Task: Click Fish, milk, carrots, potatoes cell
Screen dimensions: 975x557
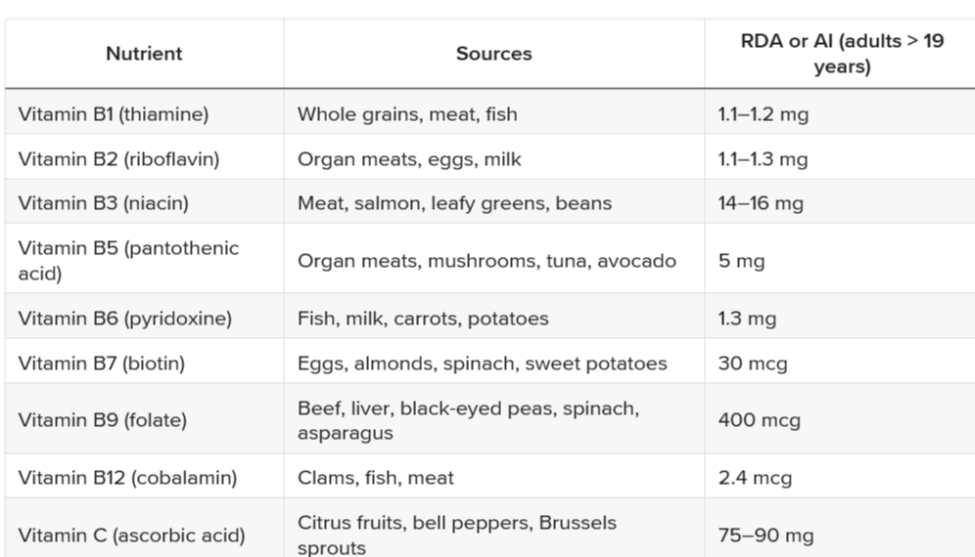Action: pyautogui.click(x=423, y=320)
